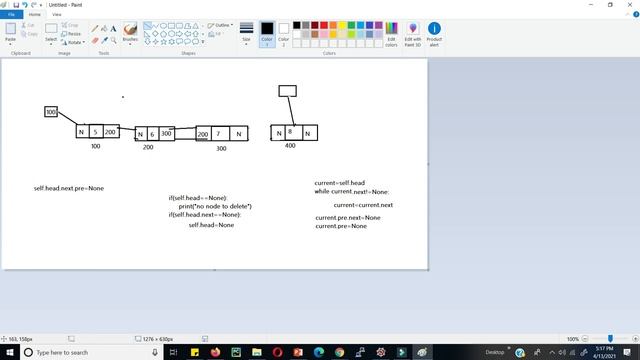Select the Fill with color bucket tool
This screenshot has width=640, height=360.
click(104, 29)
